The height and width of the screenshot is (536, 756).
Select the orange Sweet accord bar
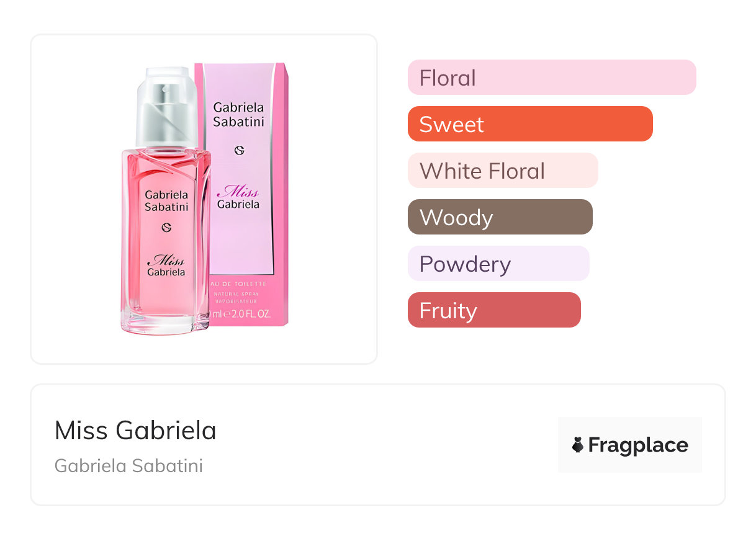529,124
